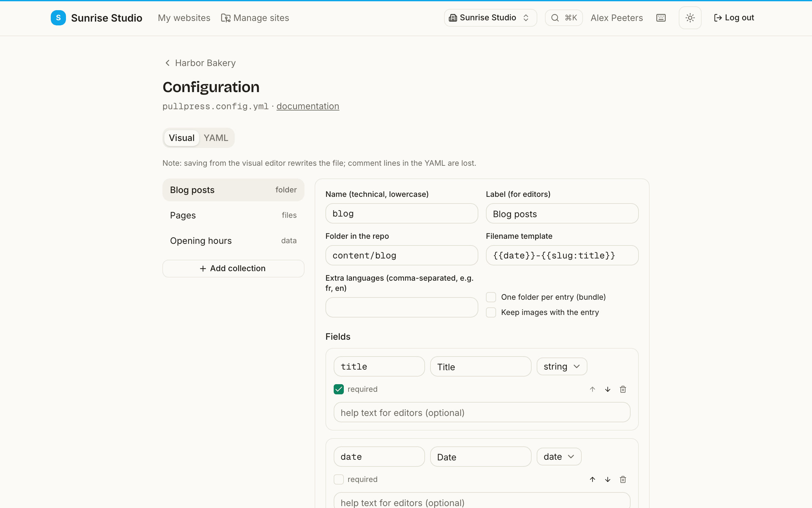Delete the date field with trash icon
The image size is (812, 508).
[623, 479]
